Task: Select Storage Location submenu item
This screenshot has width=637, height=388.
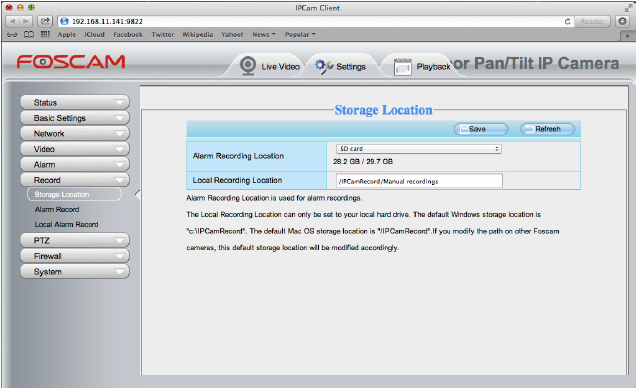Action: 74,194
